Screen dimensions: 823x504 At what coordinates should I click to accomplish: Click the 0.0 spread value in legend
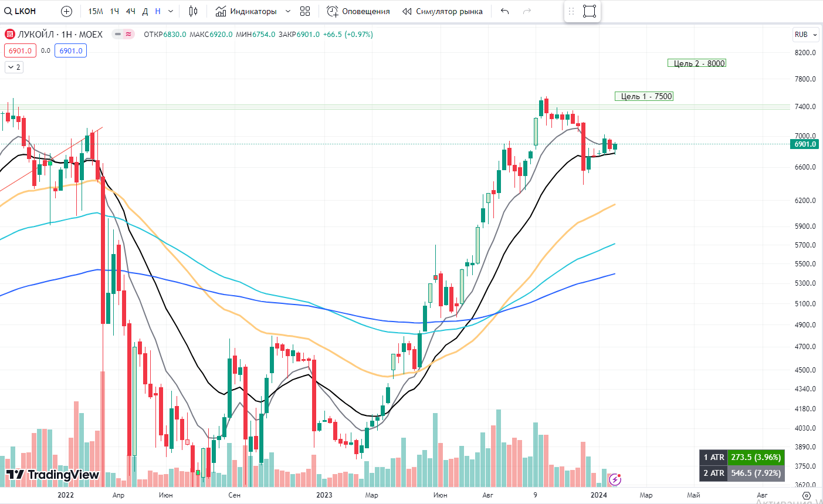click(x=46, y=51)
